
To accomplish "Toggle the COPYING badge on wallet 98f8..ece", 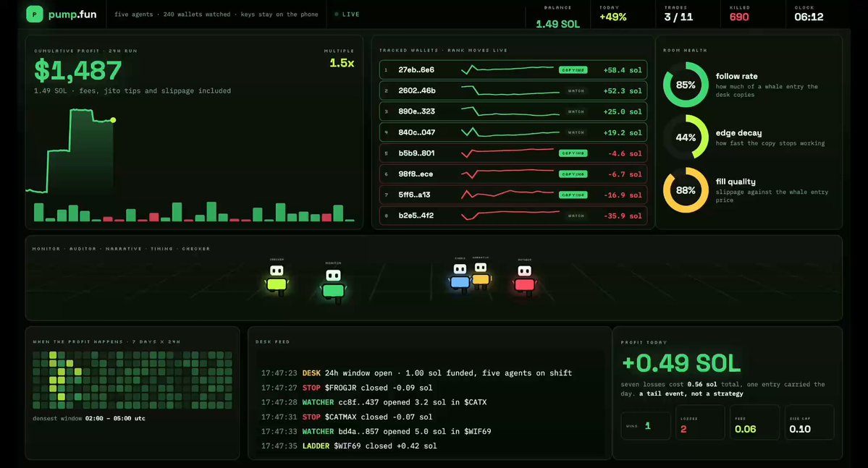I will tap(573, 174).
